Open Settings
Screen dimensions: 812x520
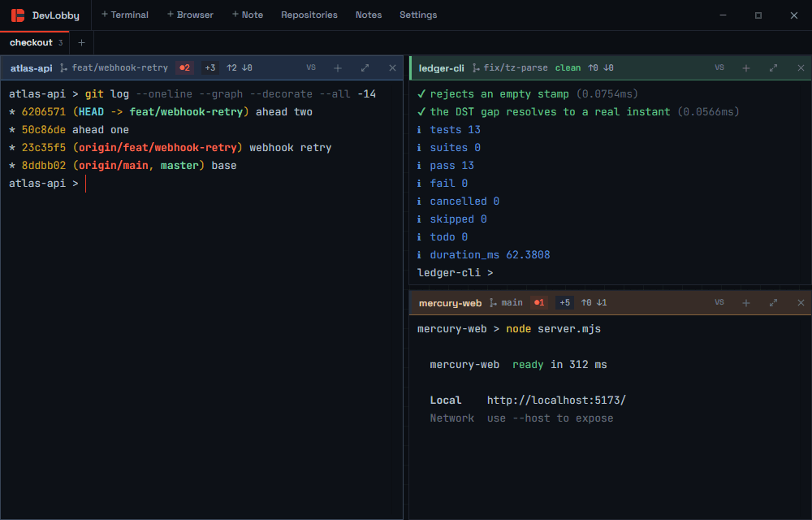click(418, 15)
